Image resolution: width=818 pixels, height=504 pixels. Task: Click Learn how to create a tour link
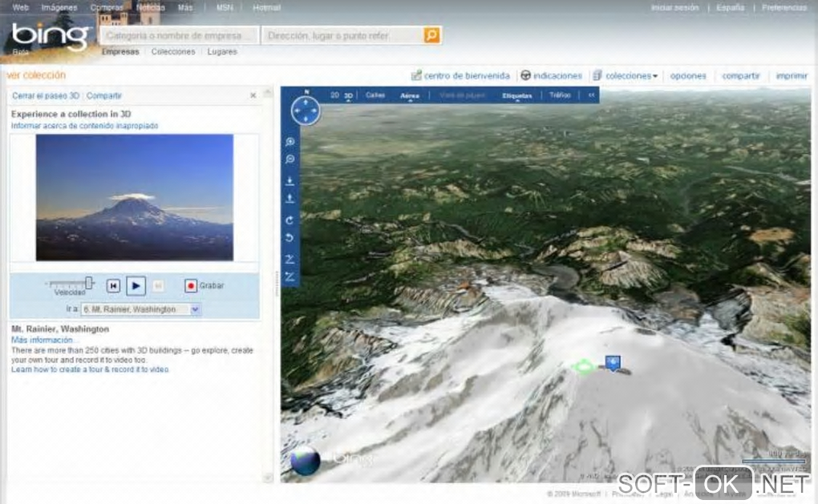pyautogui.click(x=91, y=369)
